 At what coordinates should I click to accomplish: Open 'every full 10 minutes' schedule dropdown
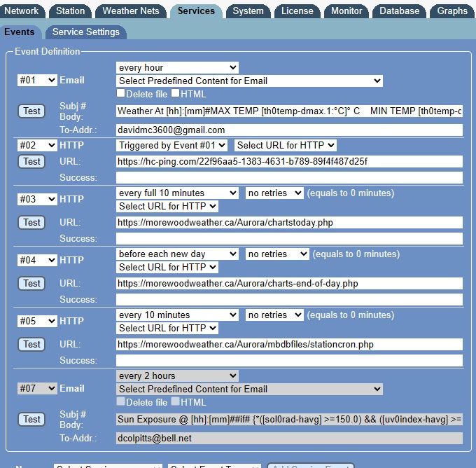point(177,193)
